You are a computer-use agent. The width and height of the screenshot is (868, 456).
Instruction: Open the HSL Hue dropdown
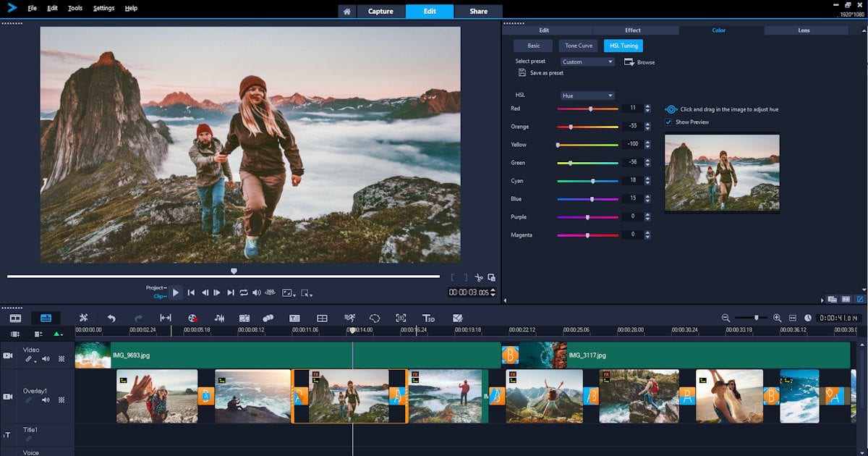[587, 95]
